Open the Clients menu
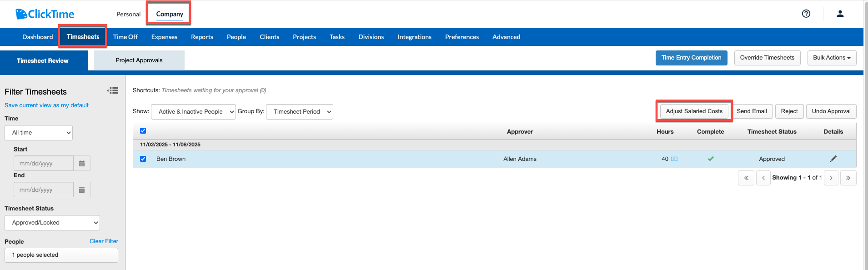 click(x=270, y=37)
